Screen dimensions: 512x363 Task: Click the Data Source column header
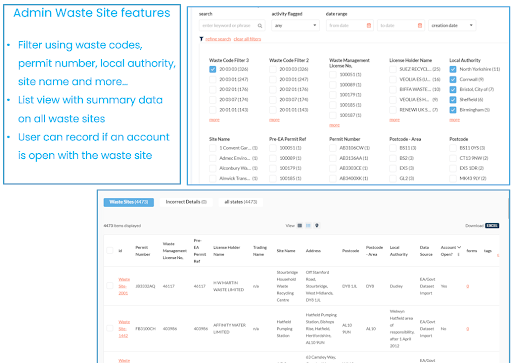(x=426, y=251)
